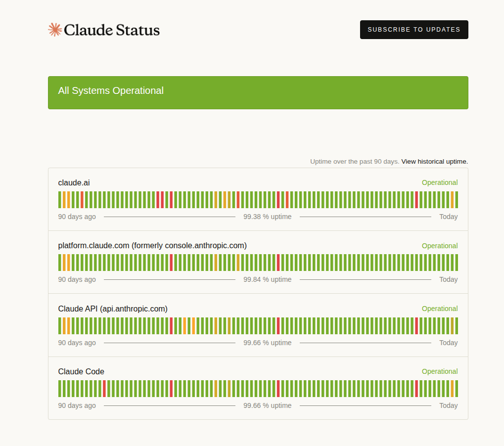Select the Claude API component name

coord(113,309)
